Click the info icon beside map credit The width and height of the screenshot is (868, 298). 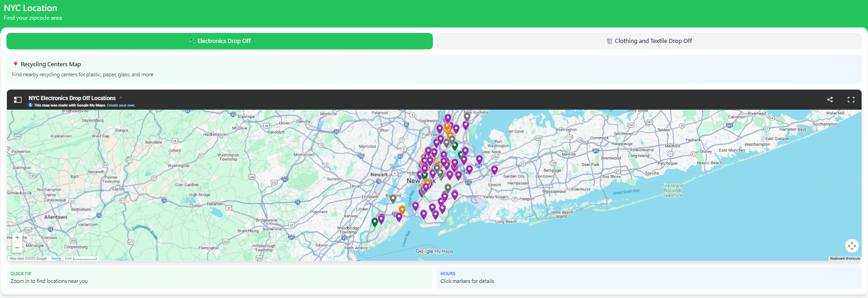tap(31, 105)
